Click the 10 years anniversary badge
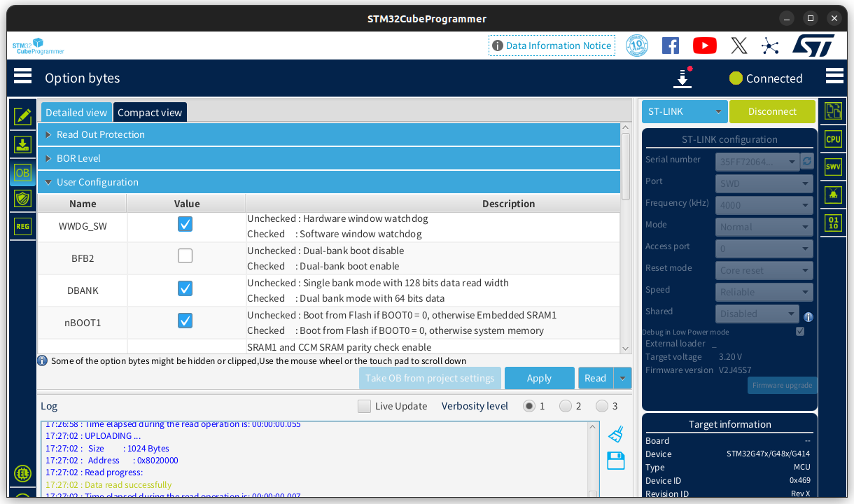This screenshot has width=854, height=504. tap(637, 45)
